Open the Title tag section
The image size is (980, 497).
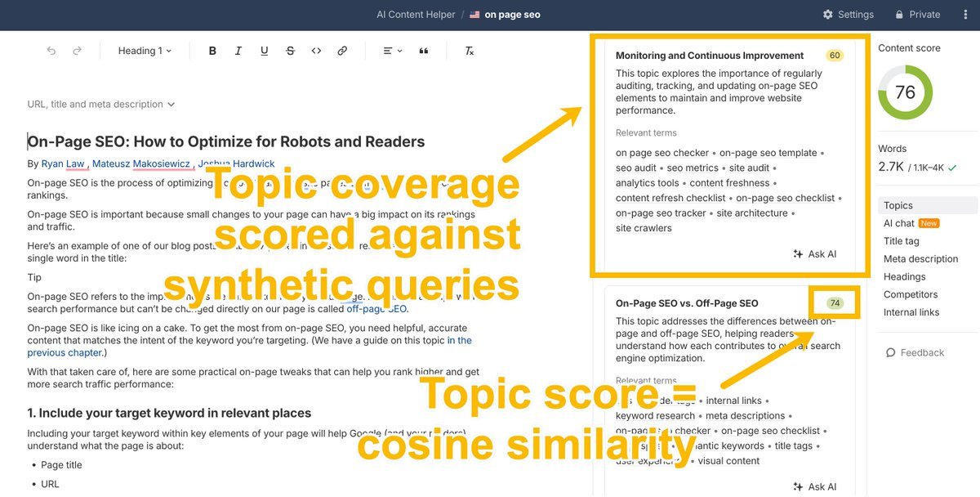pos(902,241)
